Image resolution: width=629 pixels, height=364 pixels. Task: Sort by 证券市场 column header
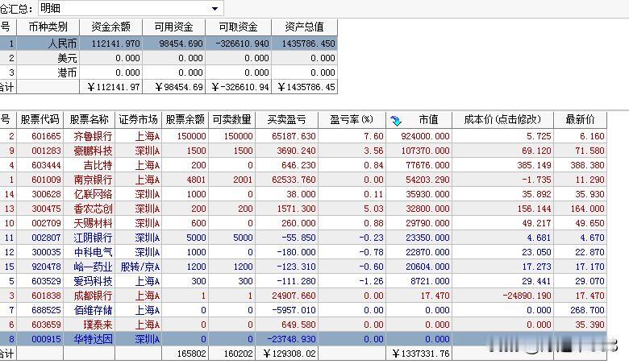pos(138,120)
